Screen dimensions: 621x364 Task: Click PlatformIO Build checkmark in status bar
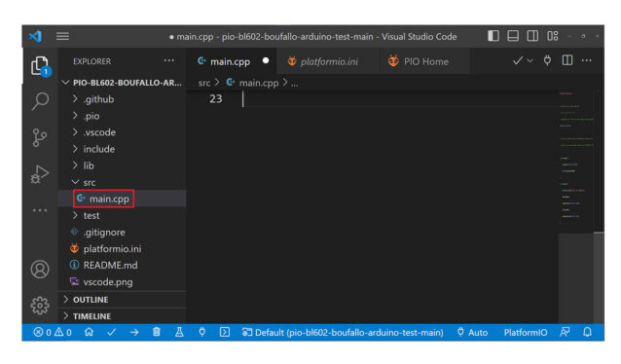[x=112, y=332]
